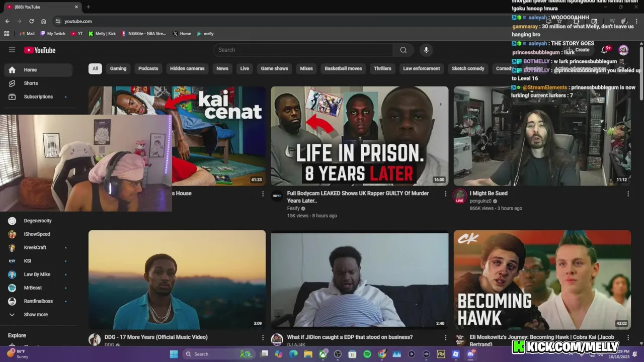Select the Mixes filter chip
Image resolution: width=644 pixels, height=362 pixels.
306,68
